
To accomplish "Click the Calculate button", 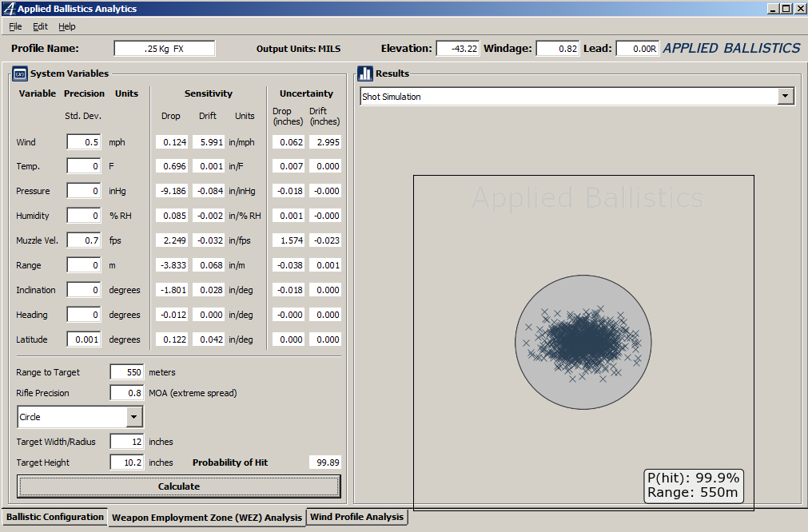I will tap(179, 486).
